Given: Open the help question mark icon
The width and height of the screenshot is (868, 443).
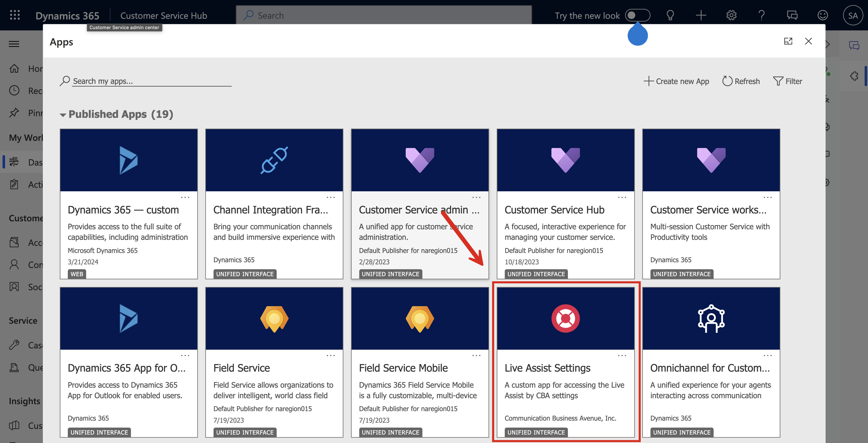Looking at the screenshot, I should (x=762, y=15).
